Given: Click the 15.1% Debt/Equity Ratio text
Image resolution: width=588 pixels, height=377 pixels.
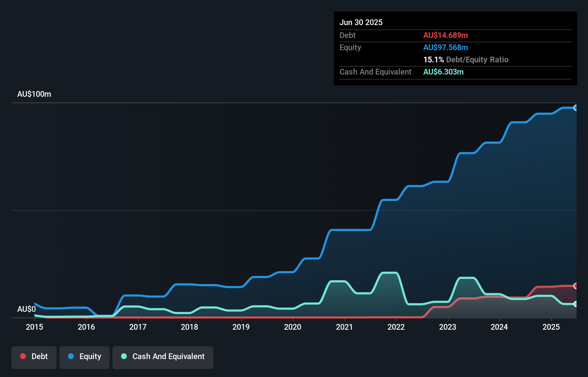Looking at the screenshot, I should coord(466,59).
